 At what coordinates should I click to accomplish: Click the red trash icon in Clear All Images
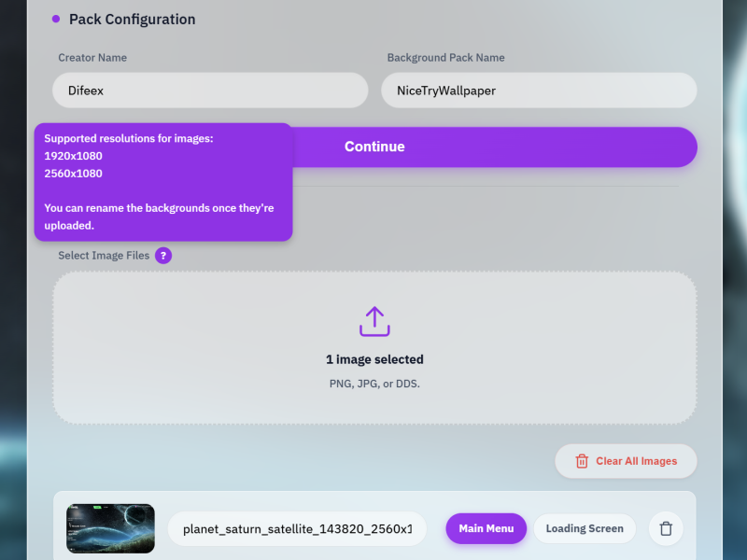pyautogui.click(x=582, y=461)
